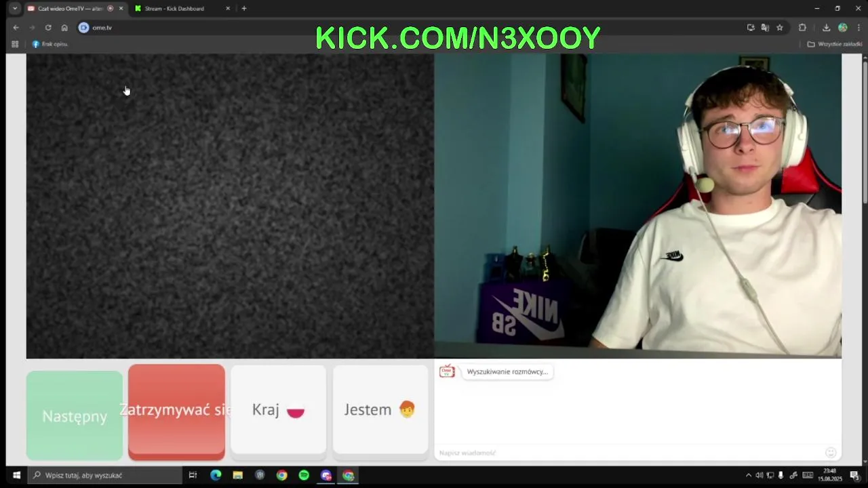
Task: Click the install app icon in address bar
Action: point(751,28)
